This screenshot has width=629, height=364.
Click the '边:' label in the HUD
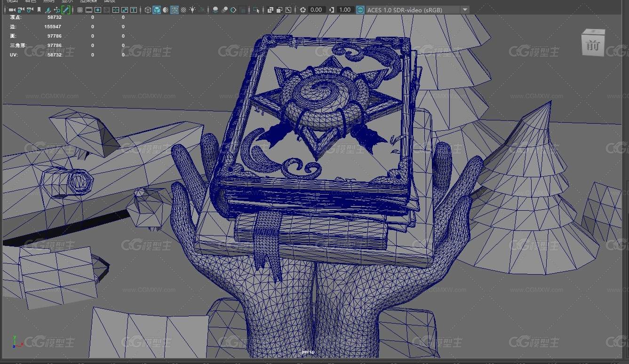13,27
